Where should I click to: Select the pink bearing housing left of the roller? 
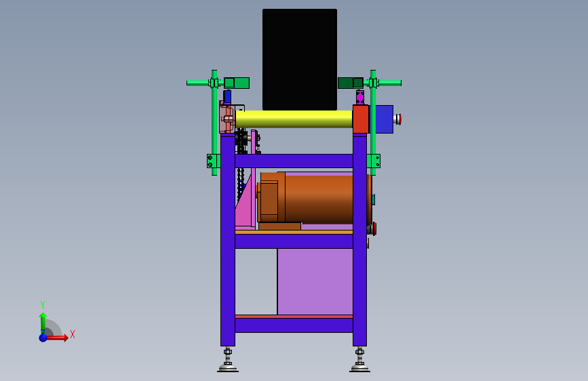point(227,119)
